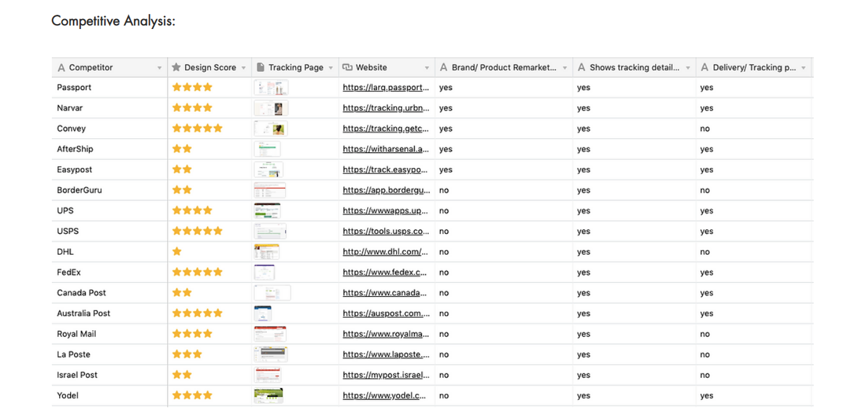
Task: Preview BorderGuru's tracking page thumbnail
Action: [270, 190]
